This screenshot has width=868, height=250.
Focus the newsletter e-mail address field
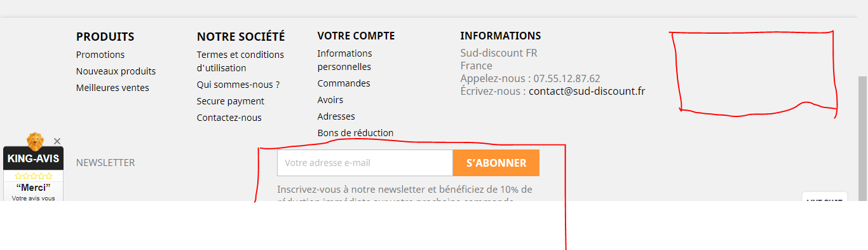coord(365,163)
